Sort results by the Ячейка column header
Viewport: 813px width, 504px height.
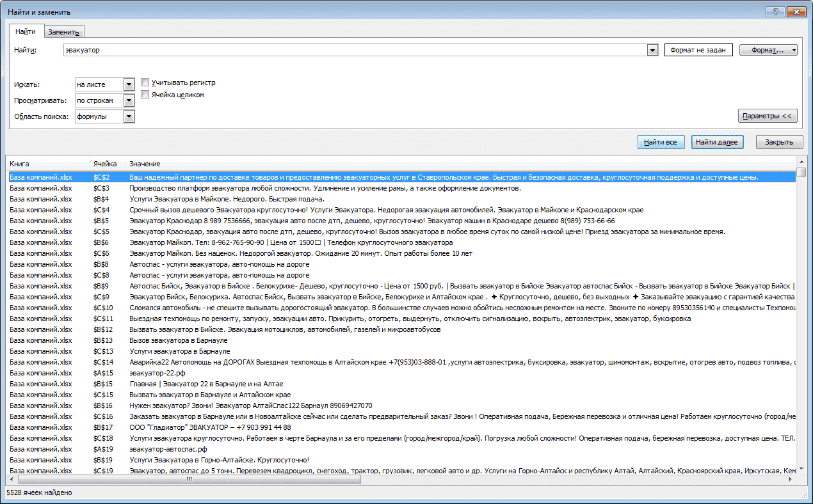coord(108,164)
